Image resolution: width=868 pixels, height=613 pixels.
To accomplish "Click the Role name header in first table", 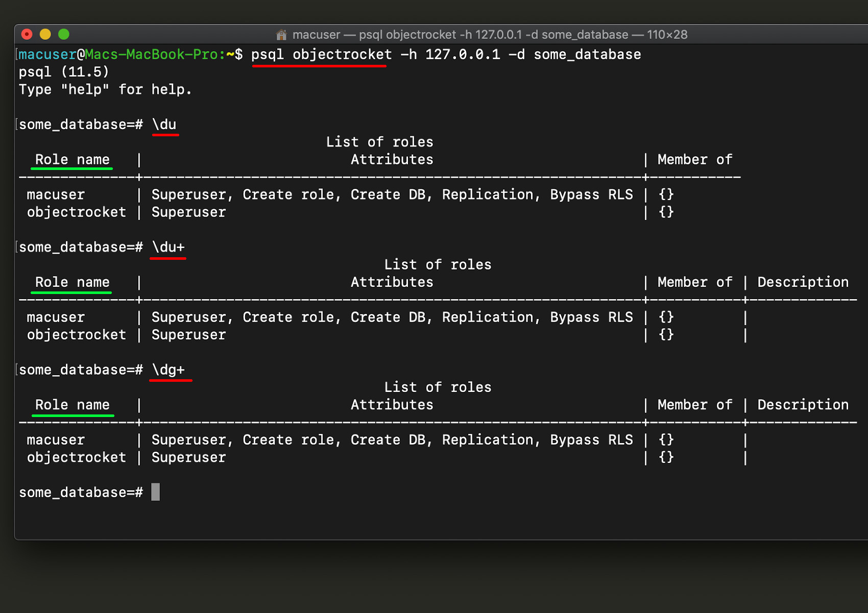I will [x=71, y=159].
